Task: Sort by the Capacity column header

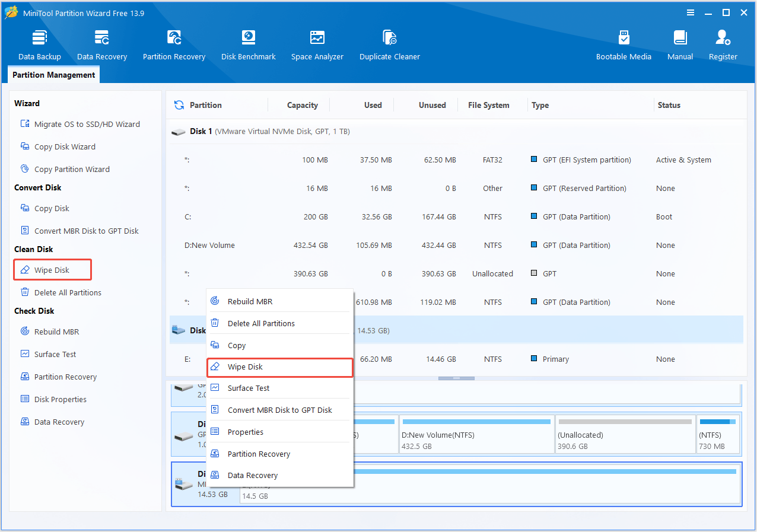Action: point(302,105)
